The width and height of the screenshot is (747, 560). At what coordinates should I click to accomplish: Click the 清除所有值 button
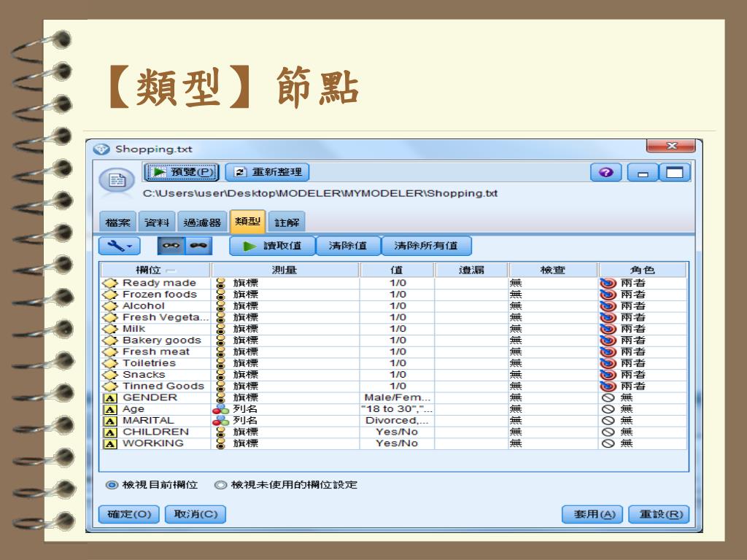coord(426,246)
